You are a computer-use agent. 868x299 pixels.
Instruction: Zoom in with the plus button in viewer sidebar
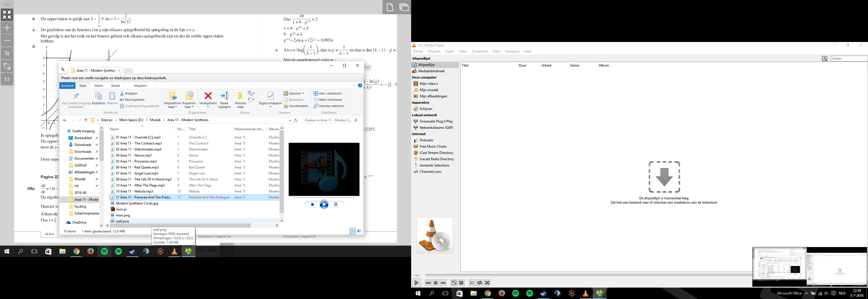[x=7, y=28]
